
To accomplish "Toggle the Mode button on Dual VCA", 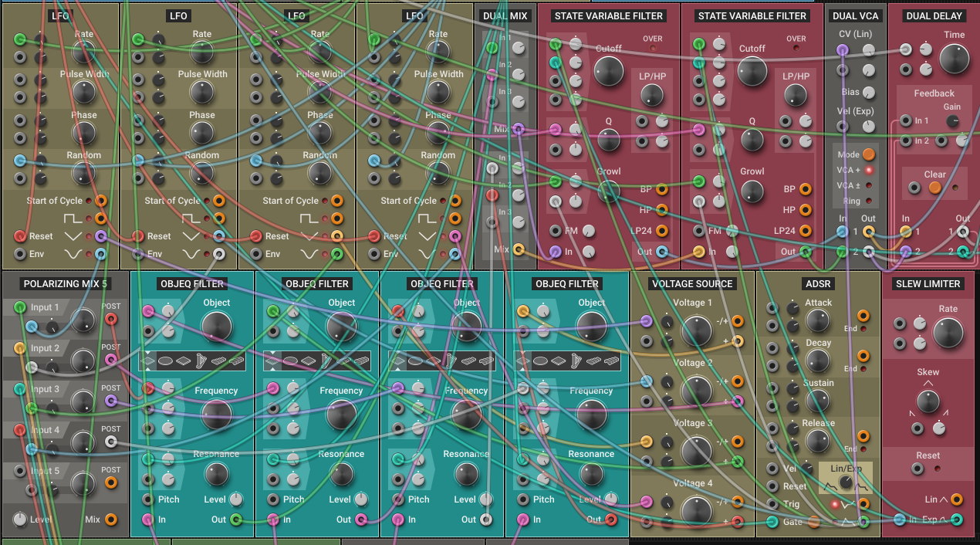I will 869,154.
